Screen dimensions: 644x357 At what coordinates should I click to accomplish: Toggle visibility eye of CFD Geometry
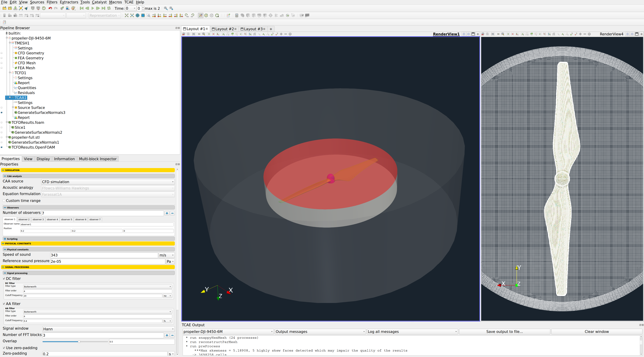click(2, 53)
